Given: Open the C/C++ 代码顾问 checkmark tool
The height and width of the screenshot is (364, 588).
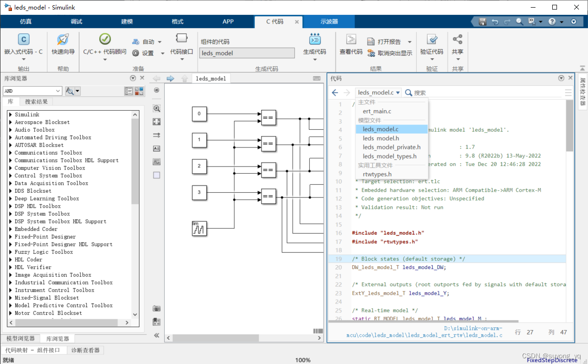Looking at the screenshot, I should (x=105, y=40).
